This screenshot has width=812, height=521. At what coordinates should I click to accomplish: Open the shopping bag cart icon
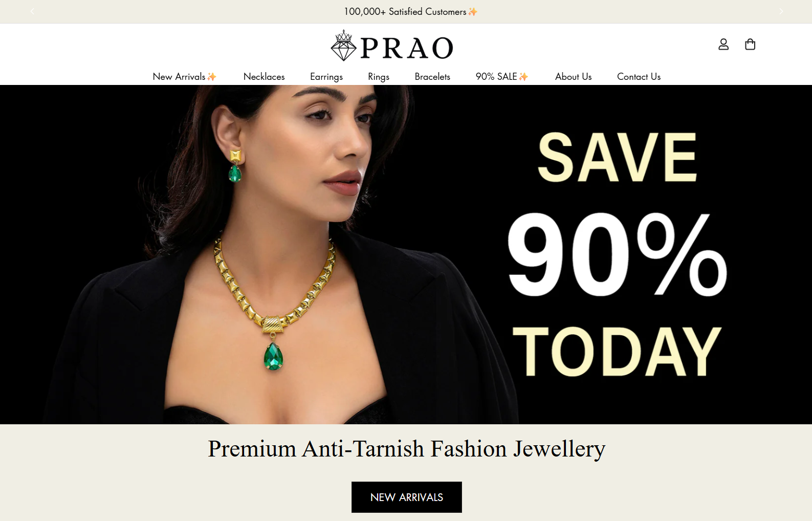pos(750,45)
